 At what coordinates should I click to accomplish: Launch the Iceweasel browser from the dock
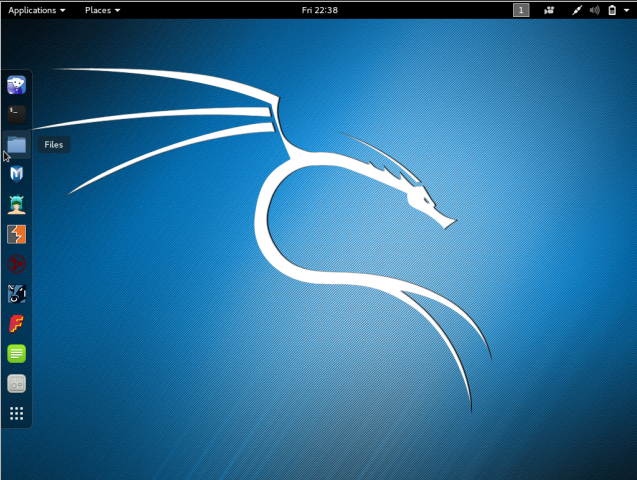(16, 85)
